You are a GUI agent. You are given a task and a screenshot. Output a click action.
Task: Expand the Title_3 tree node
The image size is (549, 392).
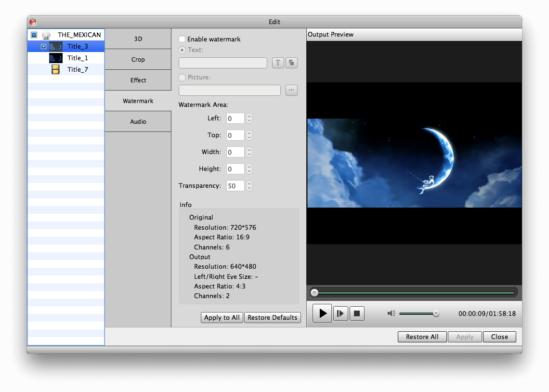pos(43,46)
